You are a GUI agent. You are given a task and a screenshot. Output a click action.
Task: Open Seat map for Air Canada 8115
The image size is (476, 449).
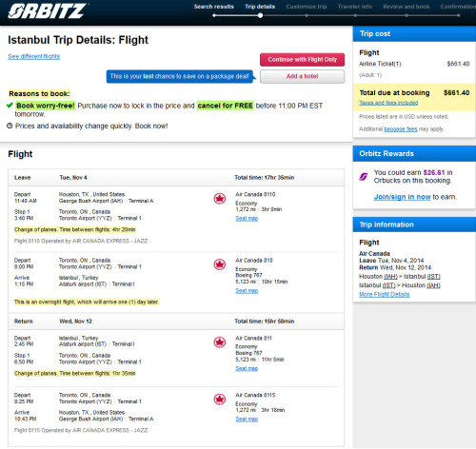click(247, 419)
